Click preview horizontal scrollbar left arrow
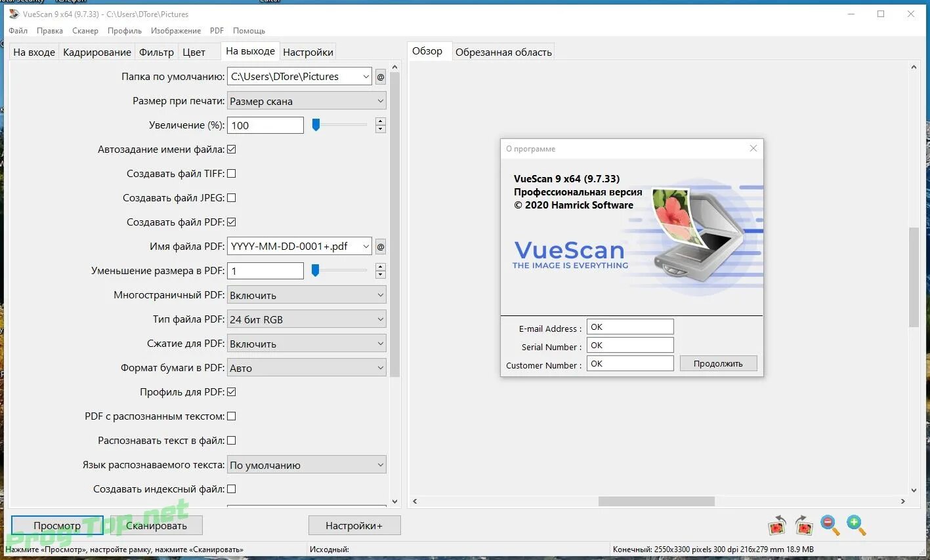 415,502
